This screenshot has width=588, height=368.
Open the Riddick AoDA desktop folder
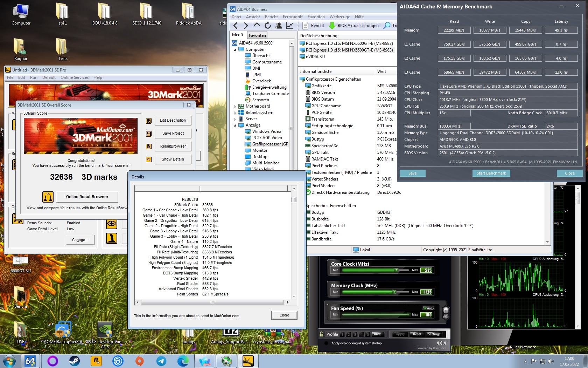click(188, 14)
